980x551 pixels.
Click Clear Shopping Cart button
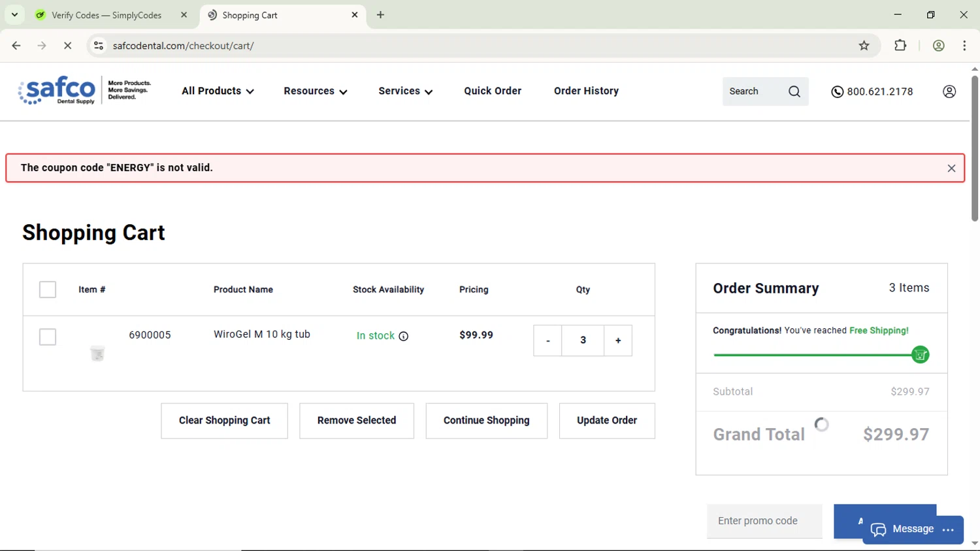tap(224, 421)
